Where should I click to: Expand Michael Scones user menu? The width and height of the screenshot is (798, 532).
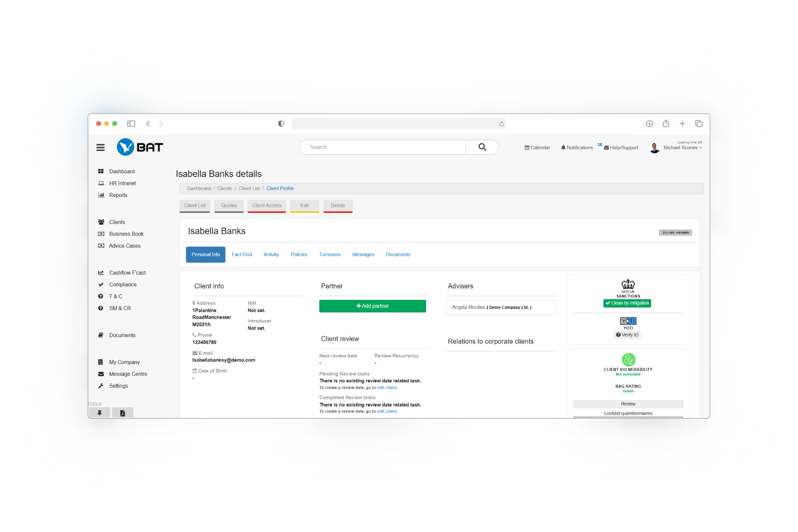(x=682, y=148)
